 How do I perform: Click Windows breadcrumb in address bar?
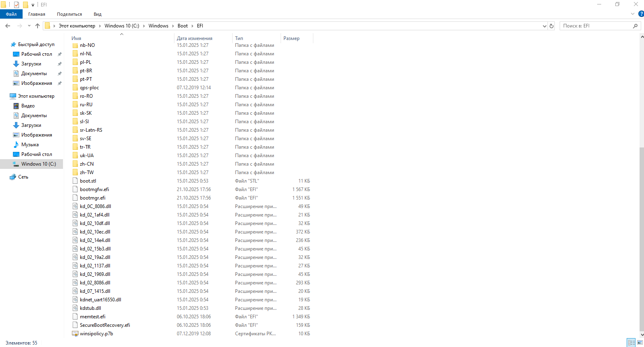pos(158,26)
